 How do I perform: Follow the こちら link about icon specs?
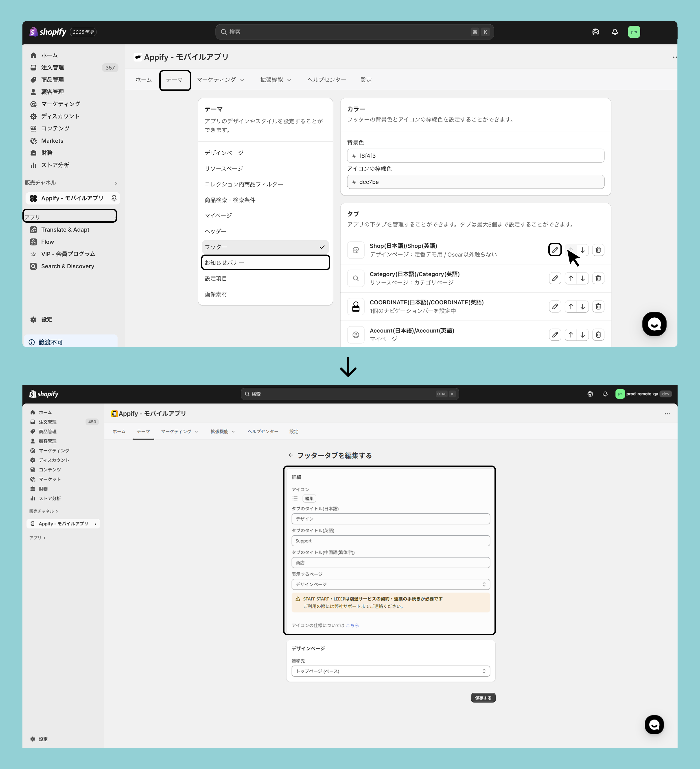pos(352,625)
